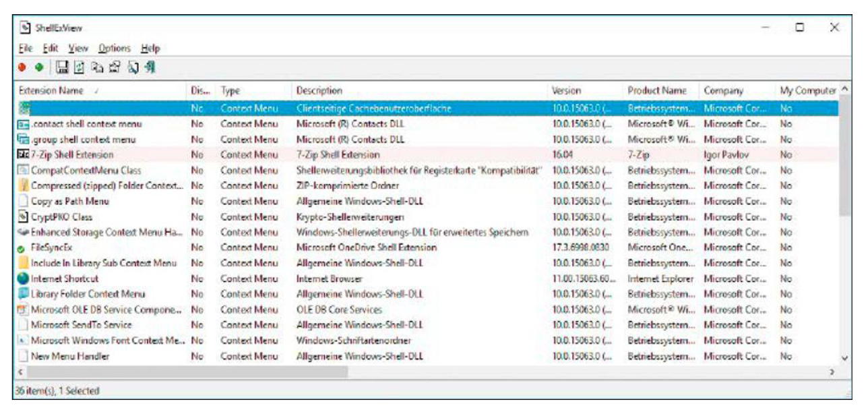Open the File menu
The width and height of the screenshot is (868, 412).
point(26,49)
